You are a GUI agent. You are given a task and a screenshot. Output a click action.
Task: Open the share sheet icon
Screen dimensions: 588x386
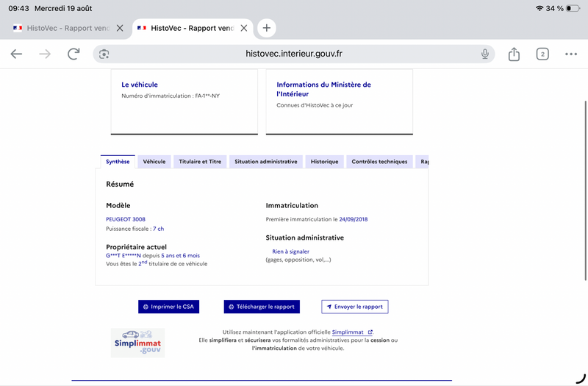(514, 54)
